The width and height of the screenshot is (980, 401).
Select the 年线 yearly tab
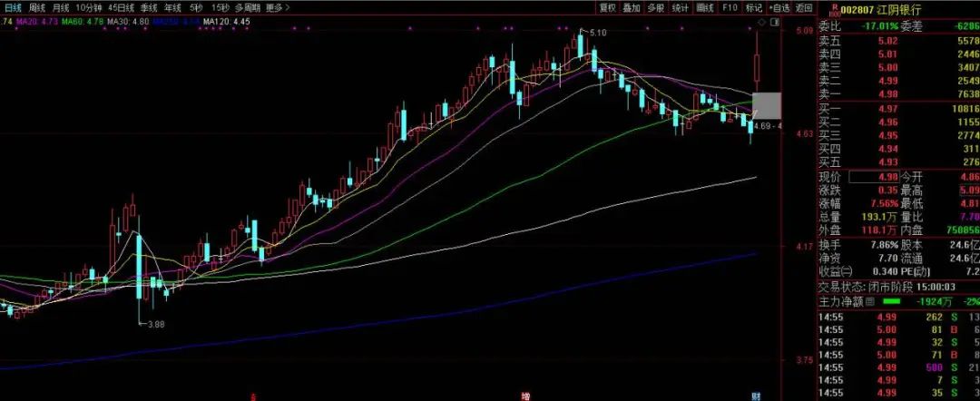[x=172, y=8]
